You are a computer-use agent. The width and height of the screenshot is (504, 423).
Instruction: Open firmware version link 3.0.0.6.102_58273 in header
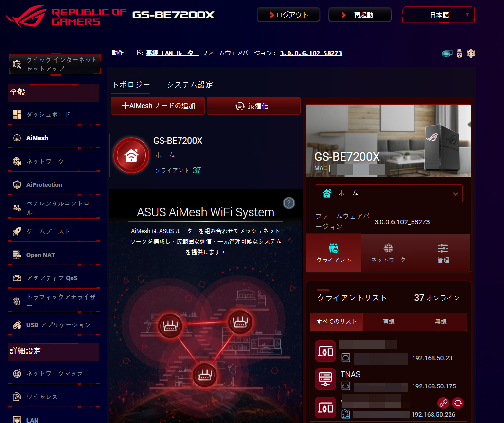click(310, 53)
